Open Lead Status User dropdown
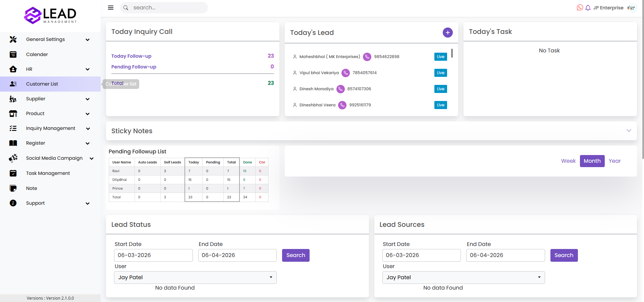The height and width of the screenshot is (302, 644). (x=195, y=278)
